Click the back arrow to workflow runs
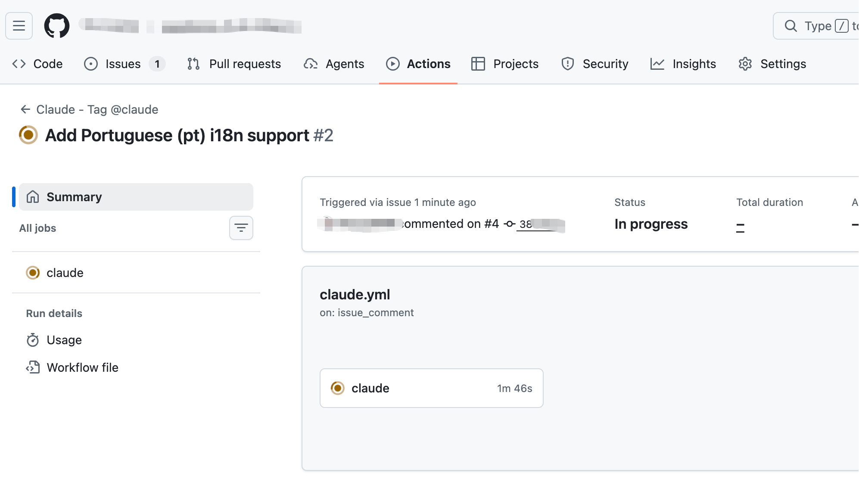 [25, 109]
